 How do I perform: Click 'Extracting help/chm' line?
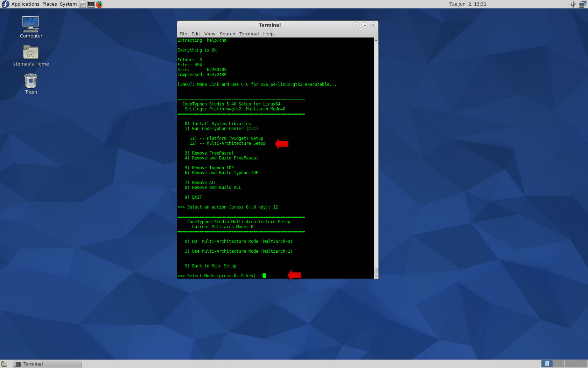coord(202,40)
